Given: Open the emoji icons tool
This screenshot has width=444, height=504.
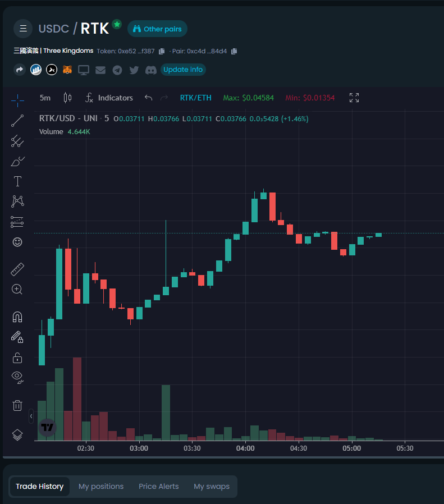Looking at the screenshot, I should [17, 242].
